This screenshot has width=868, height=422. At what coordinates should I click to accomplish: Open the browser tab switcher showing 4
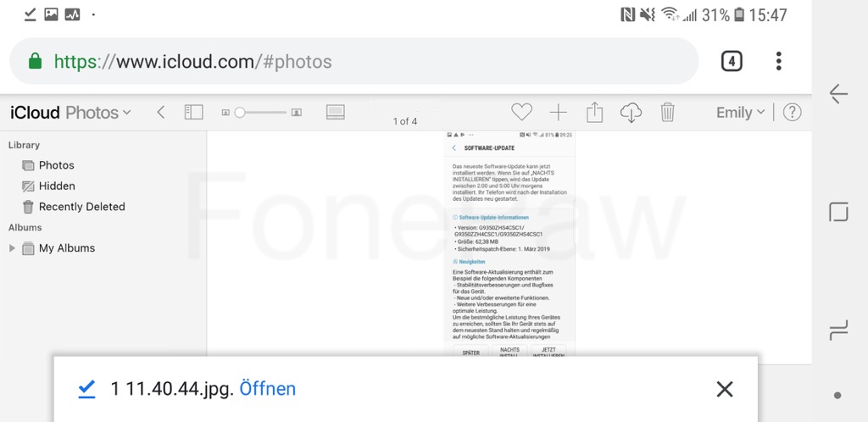point(732,61)
